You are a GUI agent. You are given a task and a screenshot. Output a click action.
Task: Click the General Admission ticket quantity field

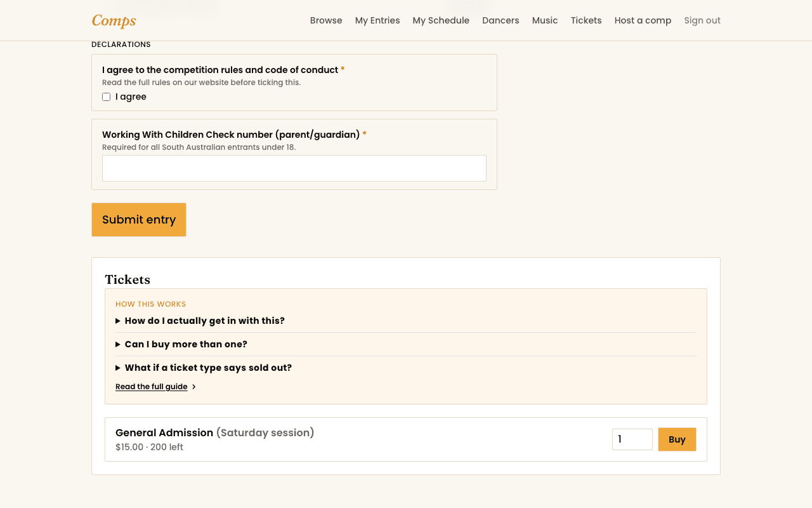coord(632,439)
